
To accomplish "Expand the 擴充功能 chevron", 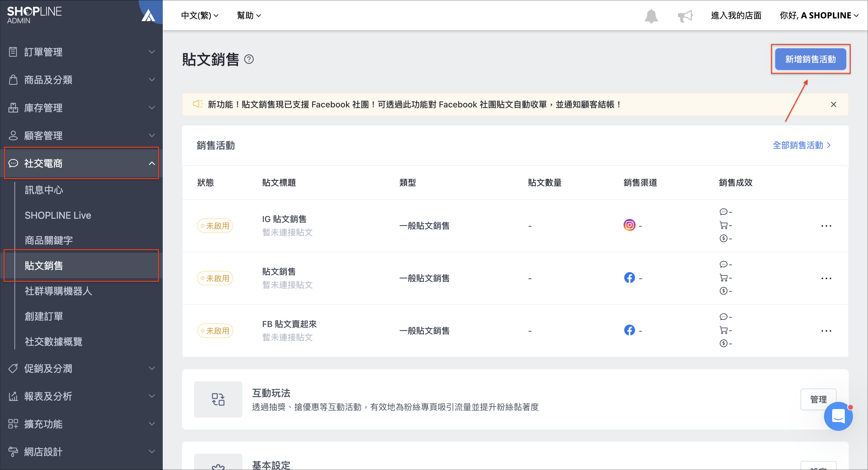I will point(152,424).
